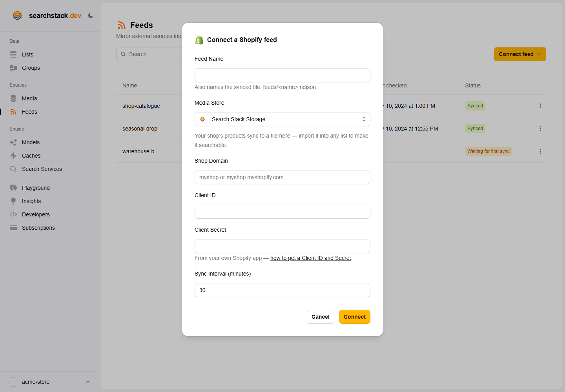Click the Name column header
The height and width of the screenshot is (392, 565).
click(130, 85)
